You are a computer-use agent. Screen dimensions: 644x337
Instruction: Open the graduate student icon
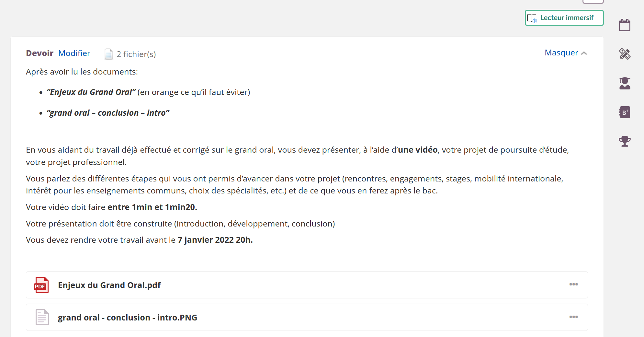(x=625, y=83)
